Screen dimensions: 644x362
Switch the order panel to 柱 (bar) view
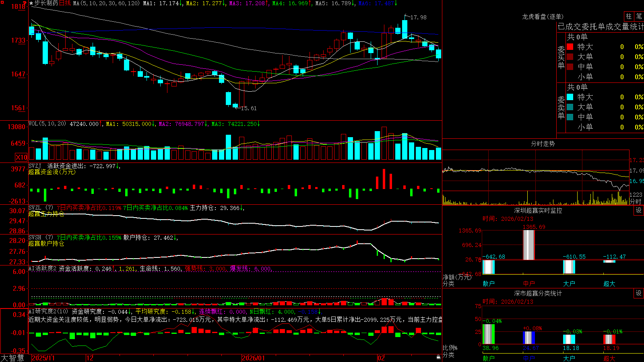coord(629,16)
